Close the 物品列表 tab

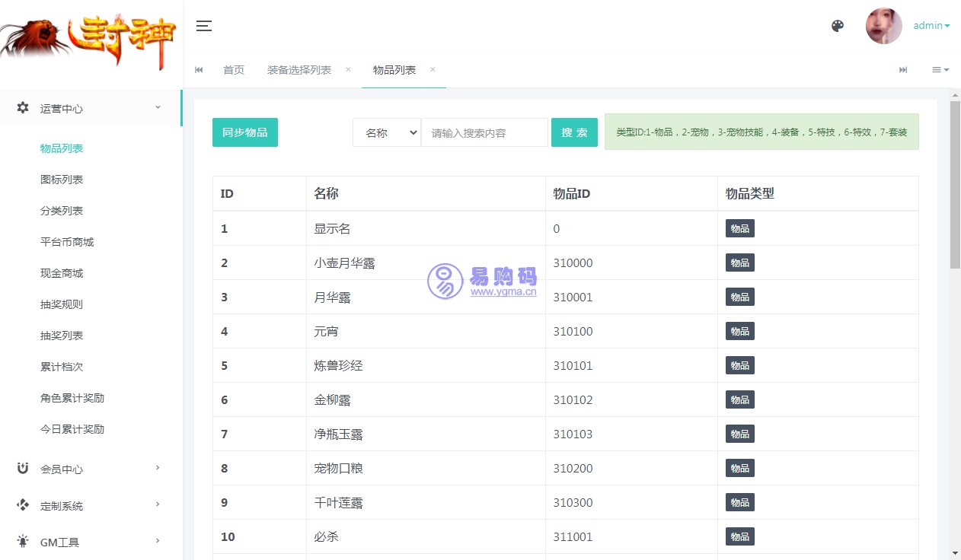[x=433, y=69]
